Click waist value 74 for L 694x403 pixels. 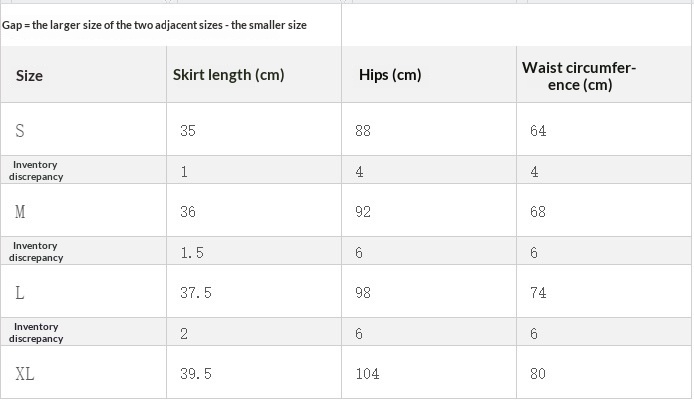point(538,292)
